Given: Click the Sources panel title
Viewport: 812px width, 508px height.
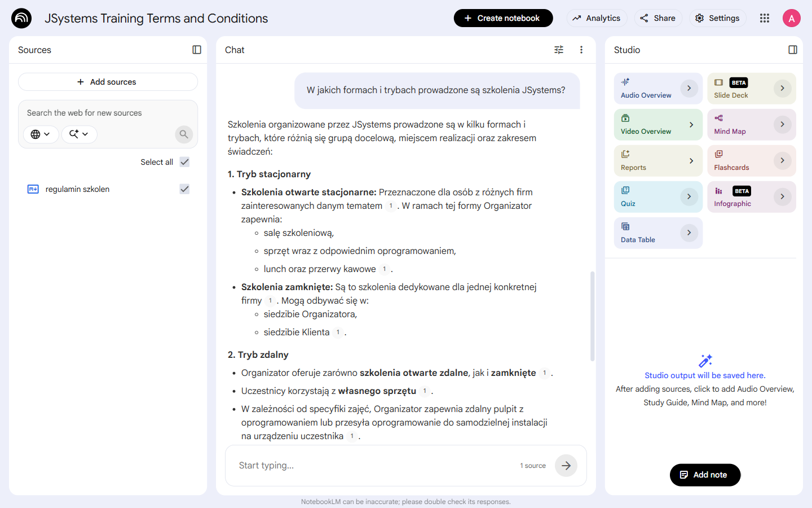Looking at the screenshot, I should 34,50.
